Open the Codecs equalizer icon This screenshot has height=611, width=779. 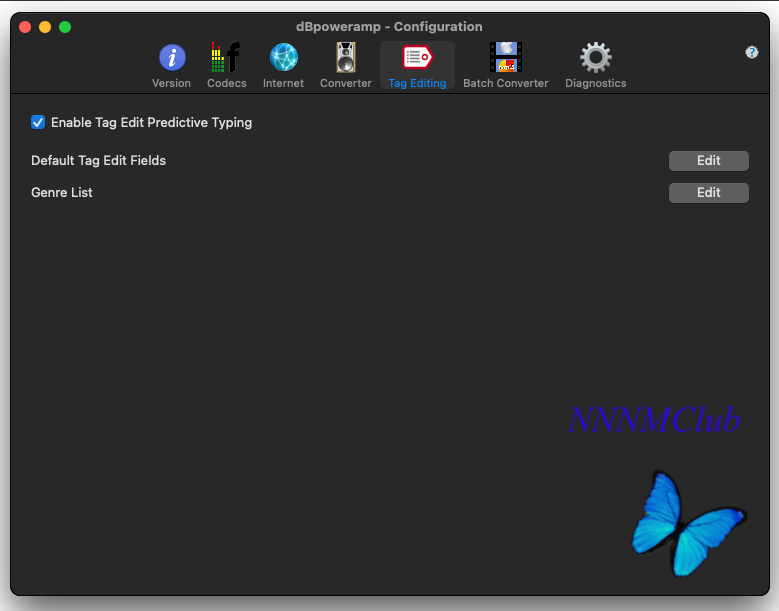pos(226,58)
